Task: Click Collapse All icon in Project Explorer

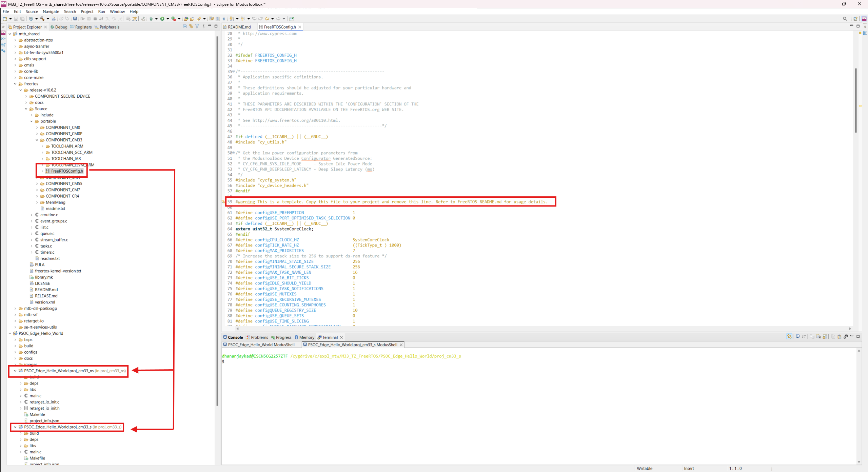Action: coord(185,26)
